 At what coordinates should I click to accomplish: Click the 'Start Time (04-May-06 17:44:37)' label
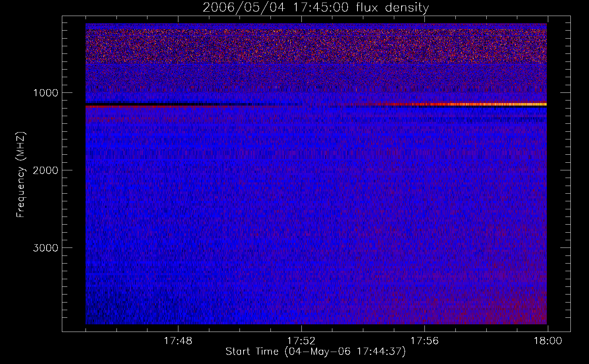coord(316,352)
